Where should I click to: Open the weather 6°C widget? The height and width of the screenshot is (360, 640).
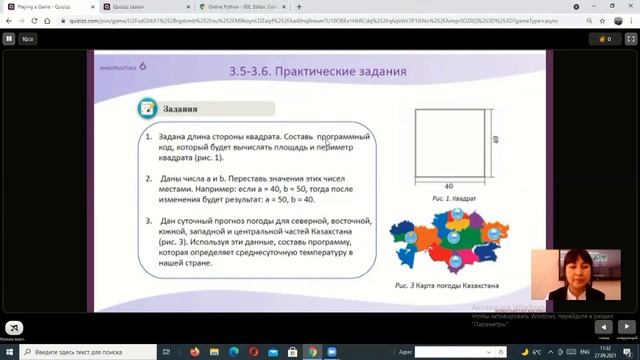[x=531, y=352]
